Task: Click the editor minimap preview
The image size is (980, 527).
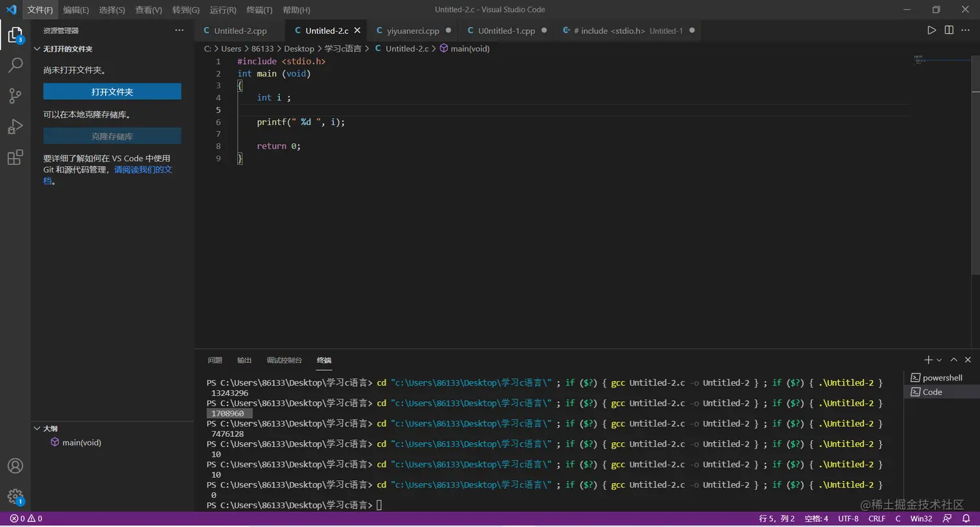Action: tap(919, 59)
